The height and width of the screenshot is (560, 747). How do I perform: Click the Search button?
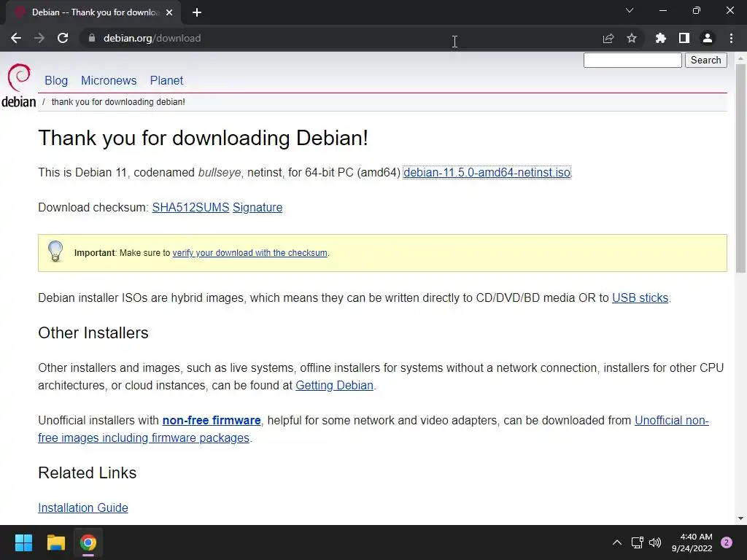click(706, 60)
